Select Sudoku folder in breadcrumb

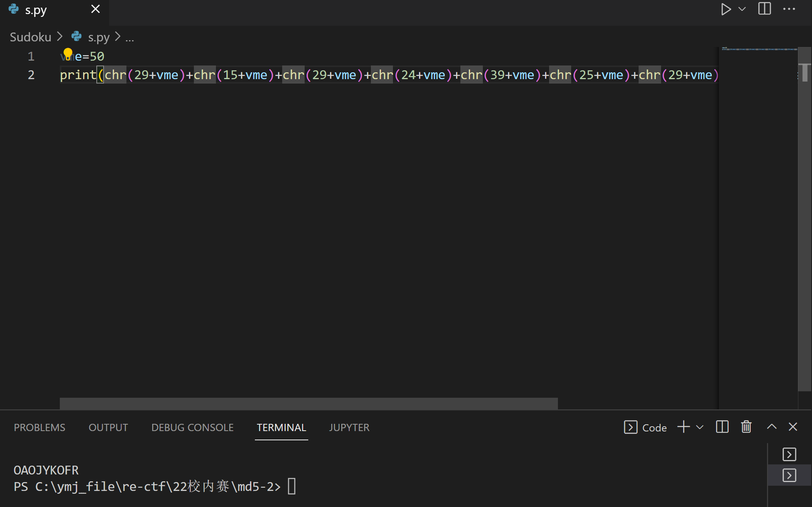coord(31,37)
